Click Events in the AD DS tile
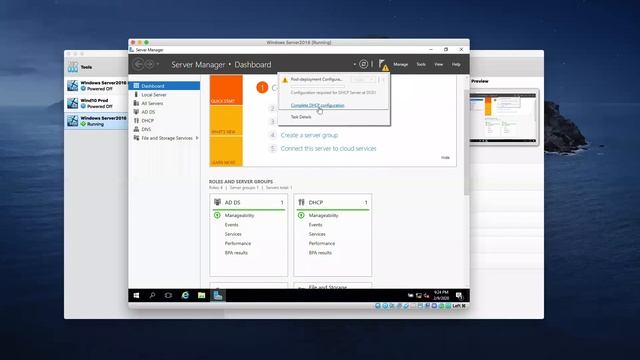Viewport: 640px width, 360px height. pyautogui.click(x=231, y=225)
